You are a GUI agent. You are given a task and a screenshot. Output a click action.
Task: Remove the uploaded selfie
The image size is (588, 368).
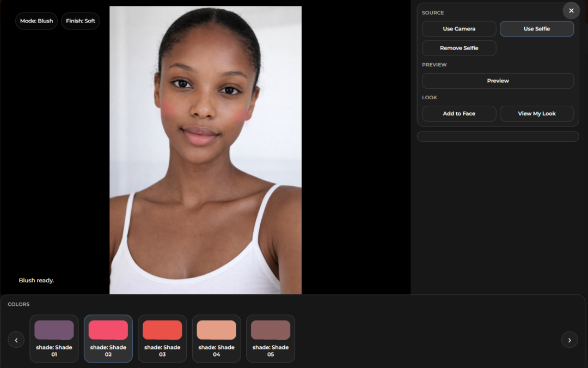click(x=458, y=48)
